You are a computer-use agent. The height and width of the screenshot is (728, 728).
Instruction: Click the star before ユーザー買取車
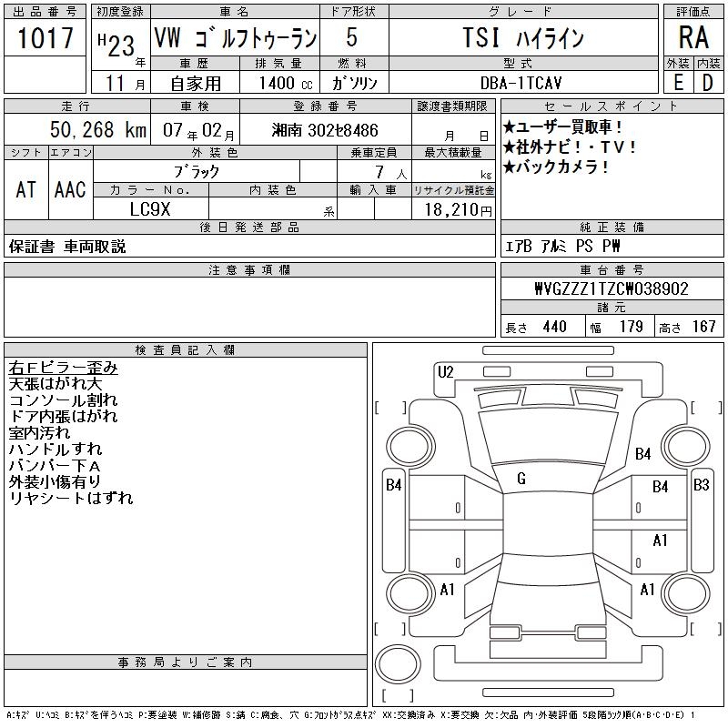509,127
